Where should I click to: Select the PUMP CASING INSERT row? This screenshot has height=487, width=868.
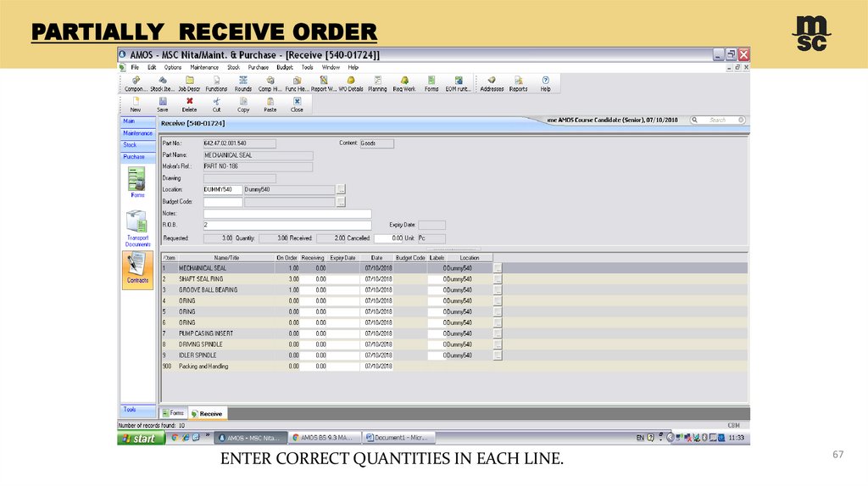pos(454,333)
